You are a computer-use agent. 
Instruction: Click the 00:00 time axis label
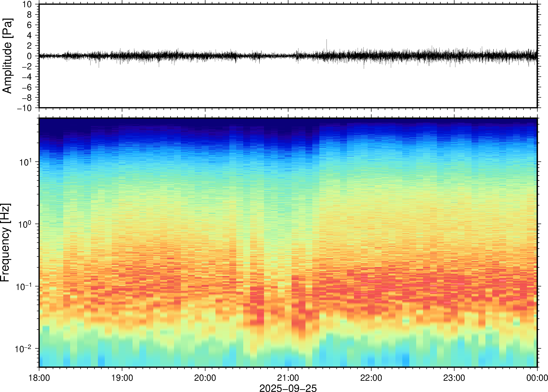click(x=537, y=378)
